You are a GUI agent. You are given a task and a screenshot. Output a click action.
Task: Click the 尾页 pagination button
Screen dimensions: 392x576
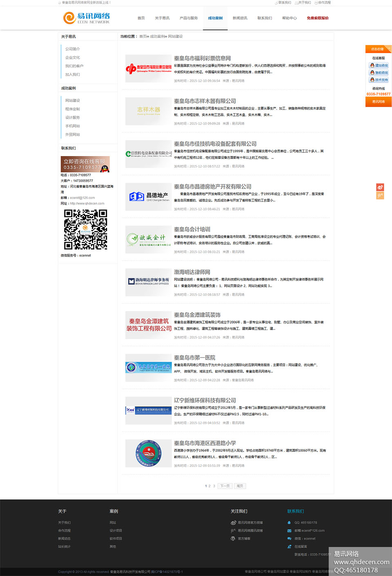pos(240,486)
